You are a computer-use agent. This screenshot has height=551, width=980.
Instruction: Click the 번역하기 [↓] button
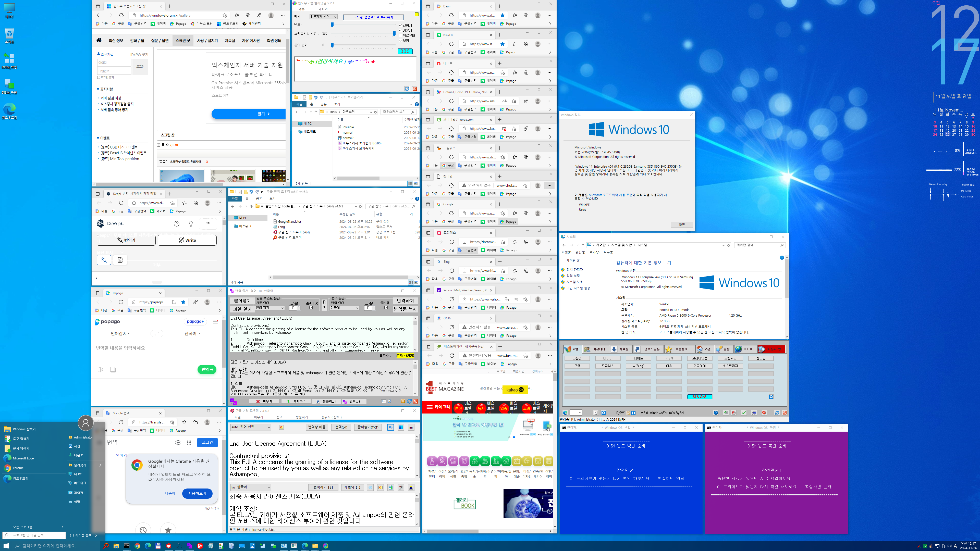323,487
